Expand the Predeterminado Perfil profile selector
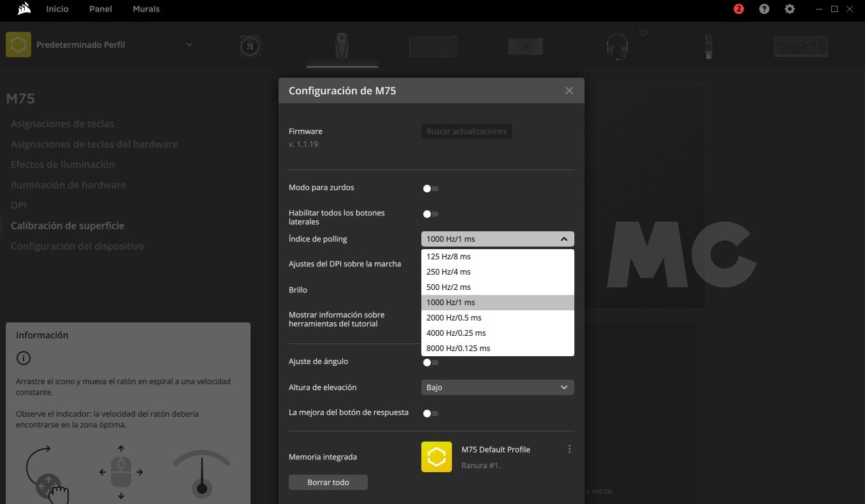 tap(189, 45)
